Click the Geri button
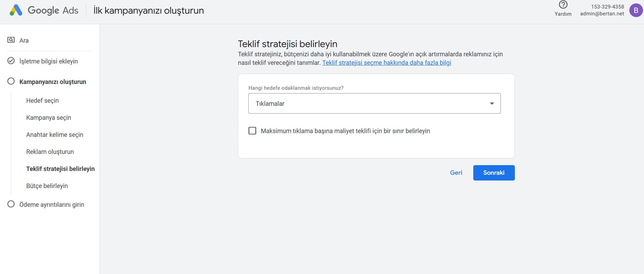The image size is (644, 274). 456,173
